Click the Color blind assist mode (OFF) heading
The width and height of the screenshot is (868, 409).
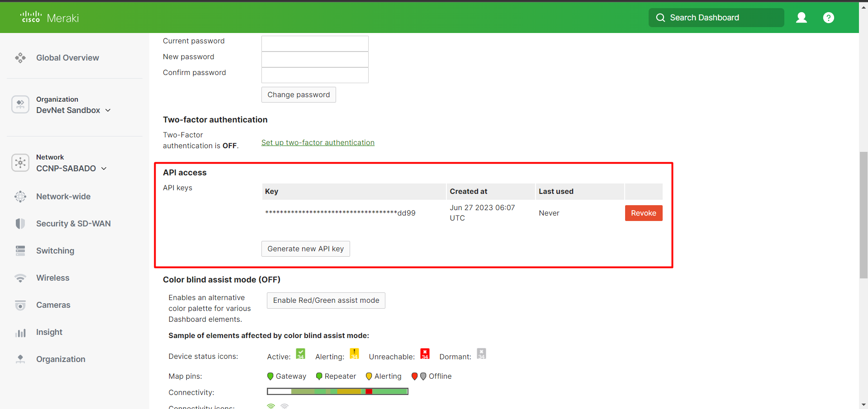click(x=222, y=280)
